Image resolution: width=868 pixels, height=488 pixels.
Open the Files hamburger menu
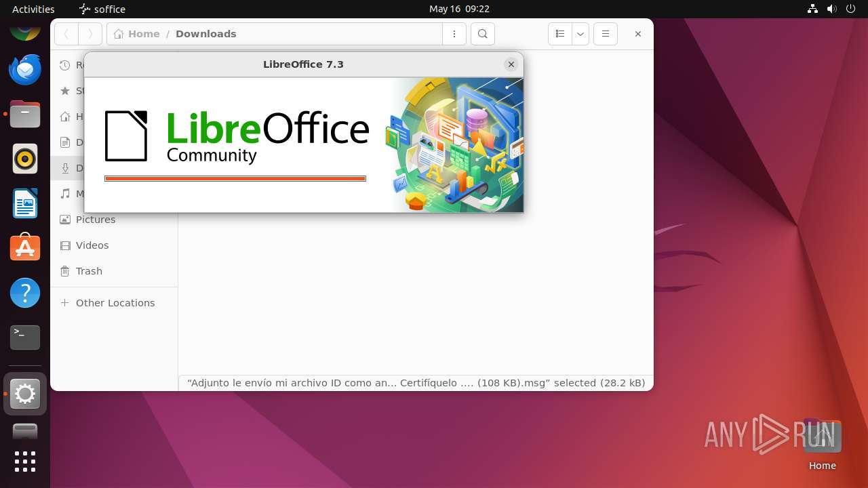tap(606, 34)
